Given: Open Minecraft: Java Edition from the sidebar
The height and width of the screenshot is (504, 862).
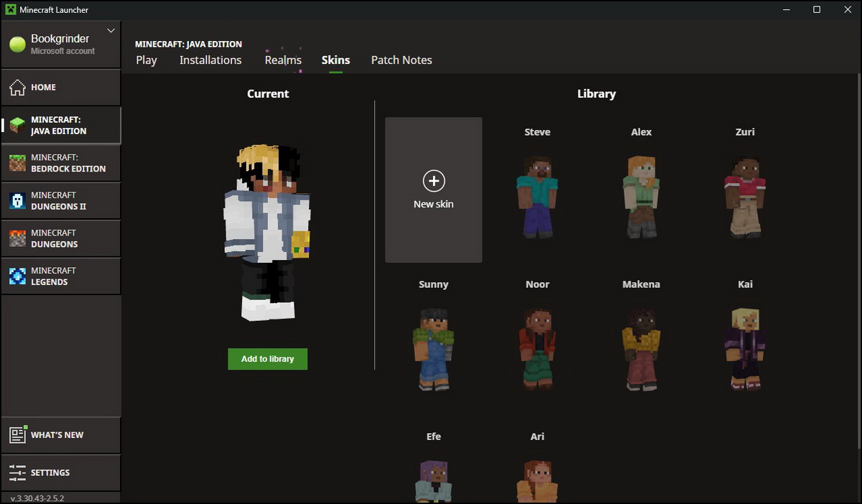Looking at the screenshot, I should point(61,125).
